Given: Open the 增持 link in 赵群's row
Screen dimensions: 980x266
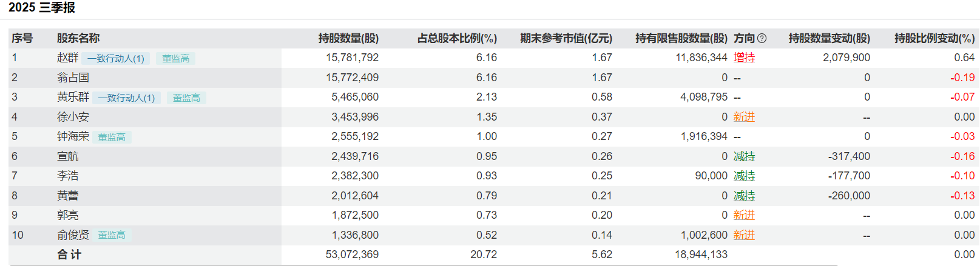Looking at the screenshot, I should pyautogui.click(x=744, y=58).
